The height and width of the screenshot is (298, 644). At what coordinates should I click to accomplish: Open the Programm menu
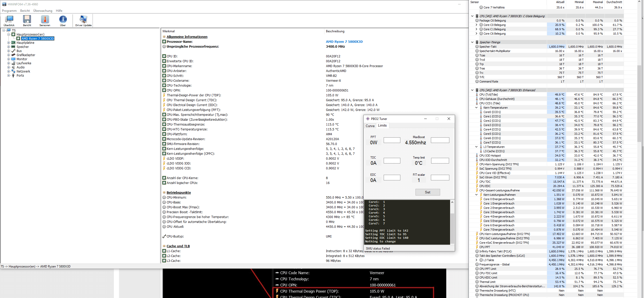(x=9, y=11)
